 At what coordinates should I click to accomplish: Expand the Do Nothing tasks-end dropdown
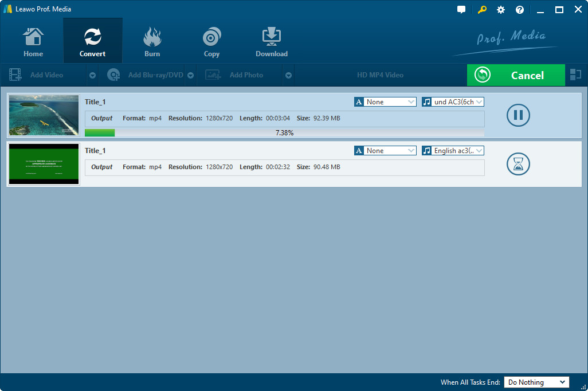tap(536, 382)
